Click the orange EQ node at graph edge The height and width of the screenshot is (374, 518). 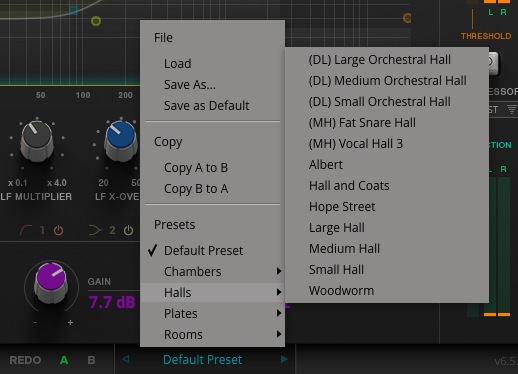pyautogui.click(x=407, y=18)
